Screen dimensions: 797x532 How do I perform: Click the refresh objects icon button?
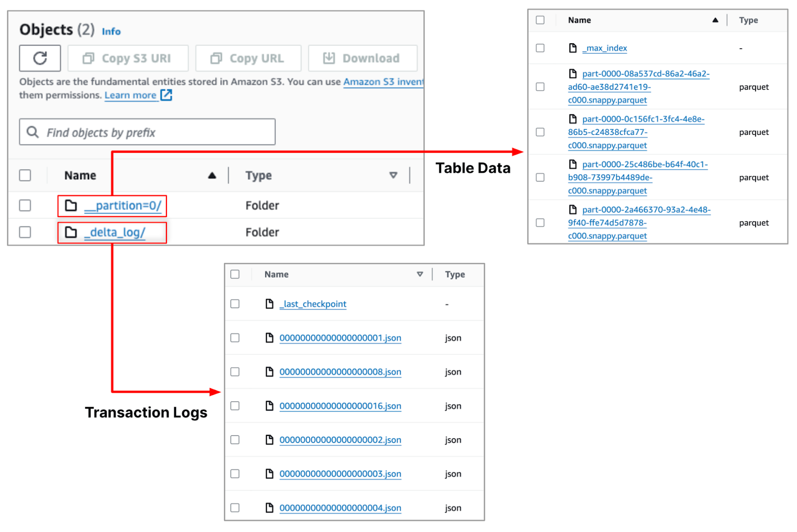point(40,58)
